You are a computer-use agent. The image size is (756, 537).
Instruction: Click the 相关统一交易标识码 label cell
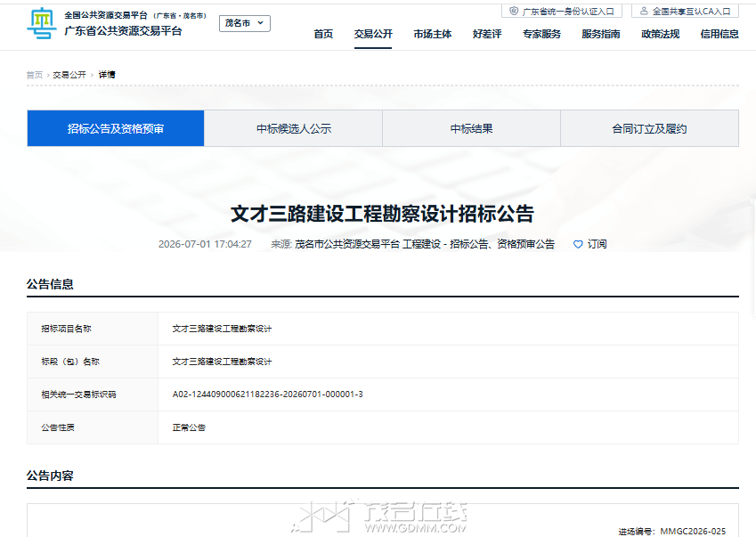click(x=93, y=395)
